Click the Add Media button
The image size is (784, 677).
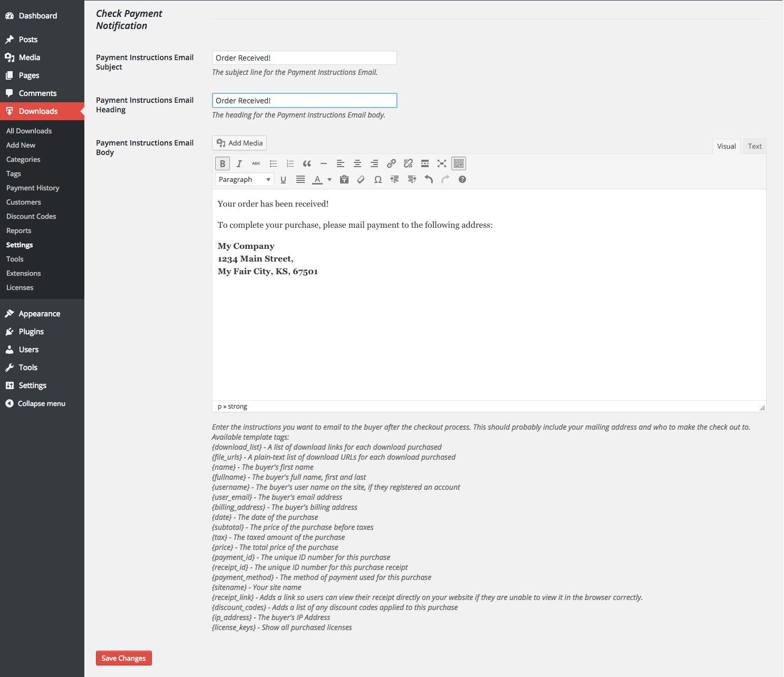239,143
